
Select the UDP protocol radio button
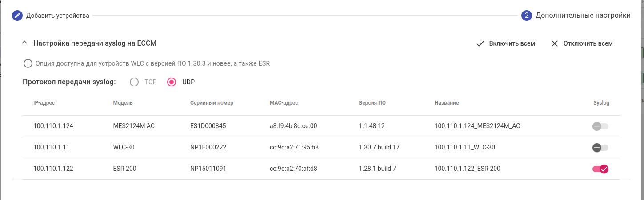click(x=172, y=82)
